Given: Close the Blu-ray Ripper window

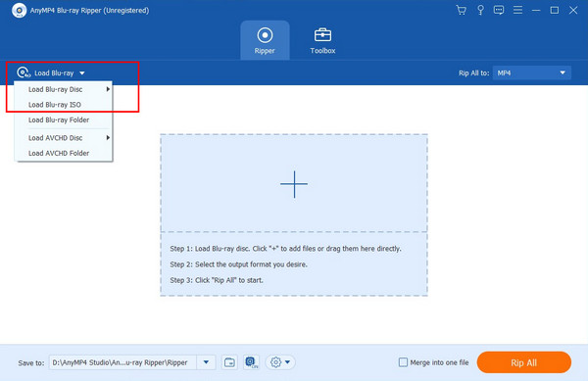Looking at the screenshot, I should (x=573, y=10).
